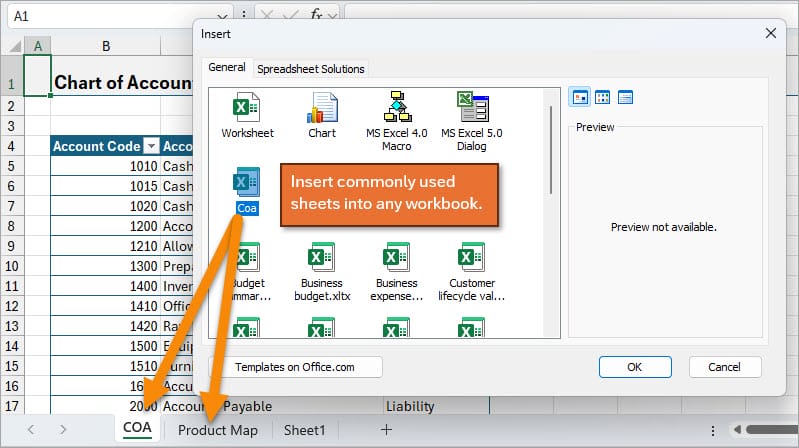Select the Worksheet template icon
This screenshot has width=799, height=448.
(x=246, y=107)
